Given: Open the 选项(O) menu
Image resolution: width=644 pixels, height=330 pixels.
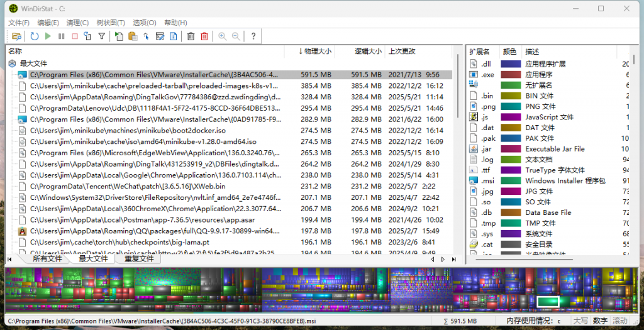Looking at the screenshot, I should (145, 23).
